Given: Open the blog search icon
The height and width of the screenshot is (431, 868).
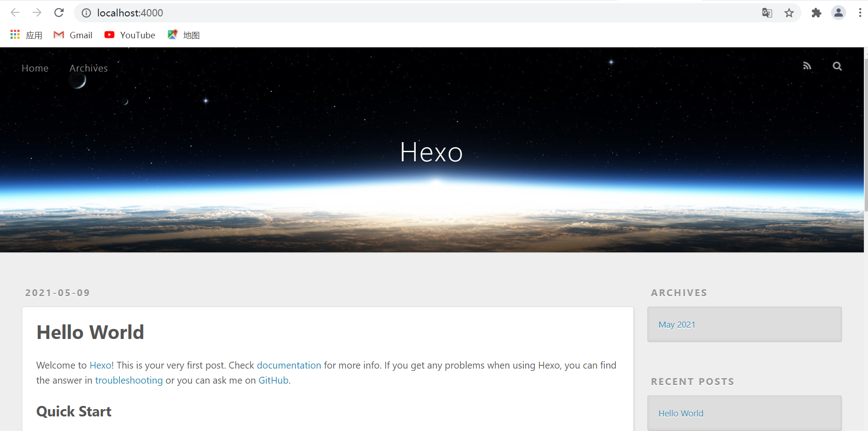Looking at the screenshot, I should point(837,66).
